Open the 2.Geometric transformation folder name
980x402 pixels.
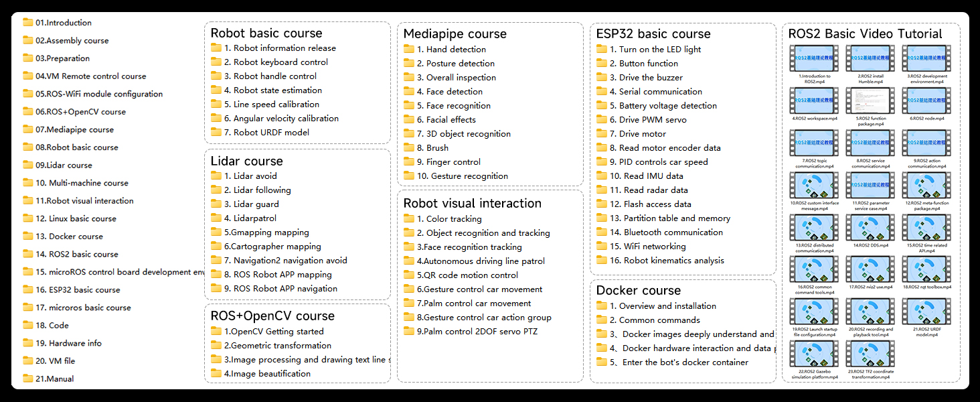coord(278,345)
